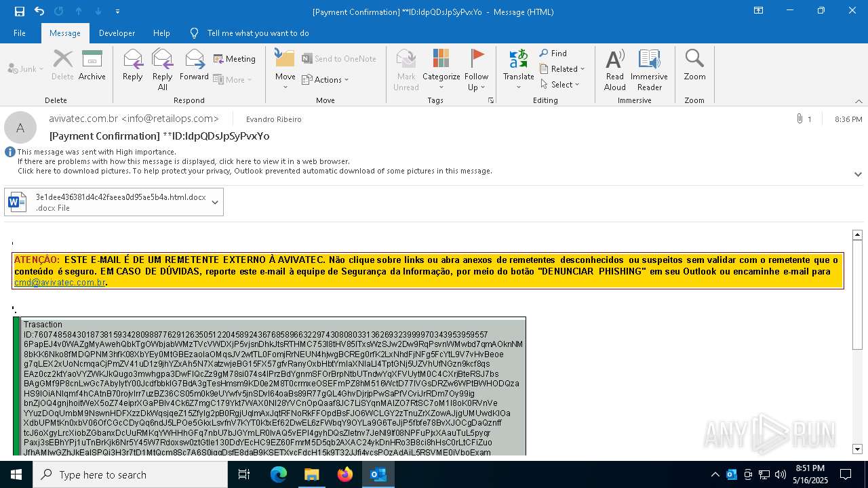Open the Junk options dropdown
The height and width of the screenshot is (488, 868).
click(x=26, y=68)
